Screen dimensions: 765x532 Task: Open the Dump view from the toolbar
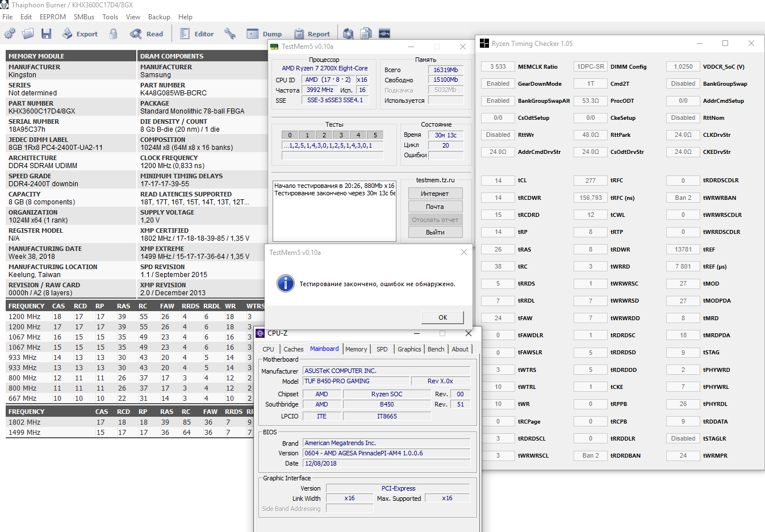(265, 34)
